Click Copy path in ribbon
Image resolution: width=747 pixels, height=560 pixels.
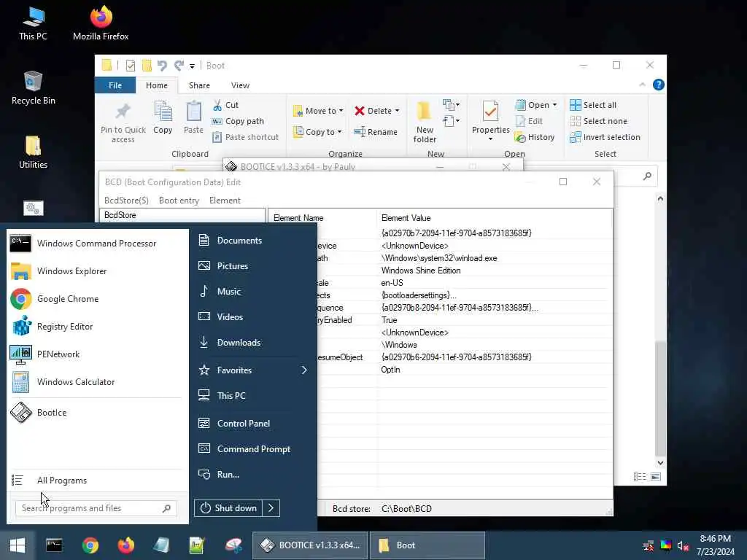tap(238, 121)
